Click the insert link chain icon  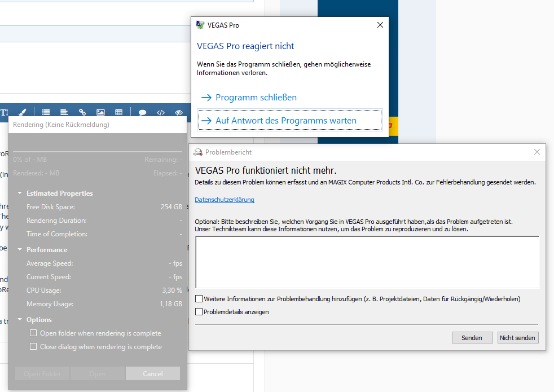[82, 112]
